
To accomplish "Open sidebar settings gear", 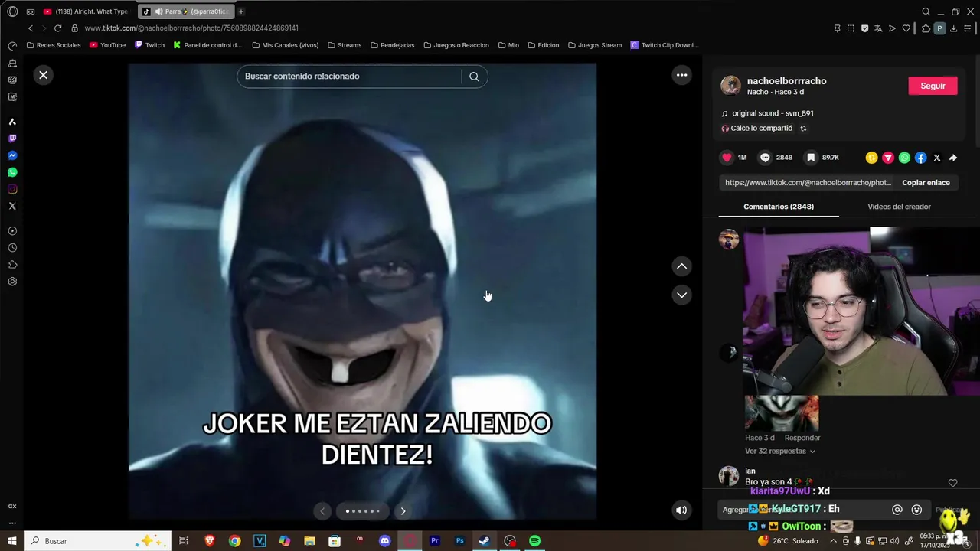I will coord(12,282).
